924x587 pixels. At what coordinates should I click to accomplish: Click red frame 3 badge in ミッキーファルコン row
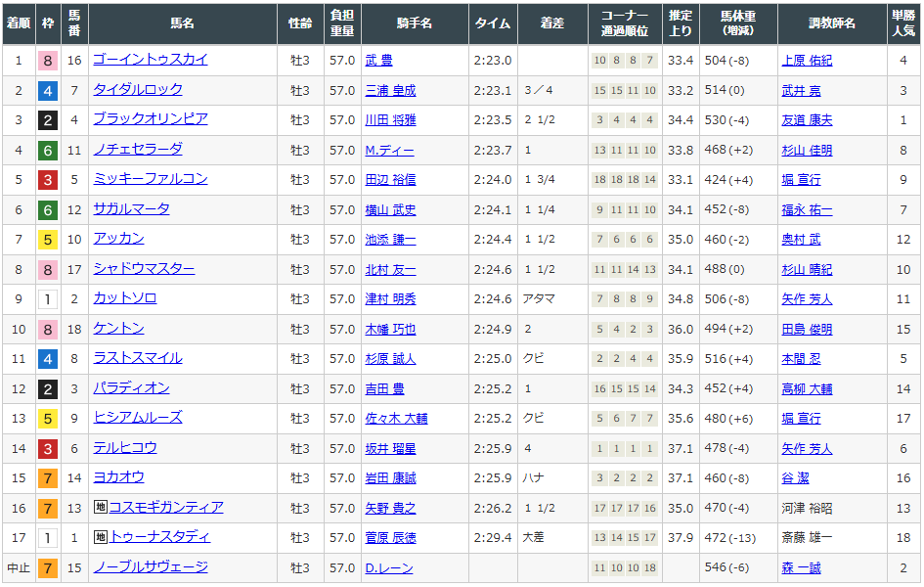click(47, 180)
